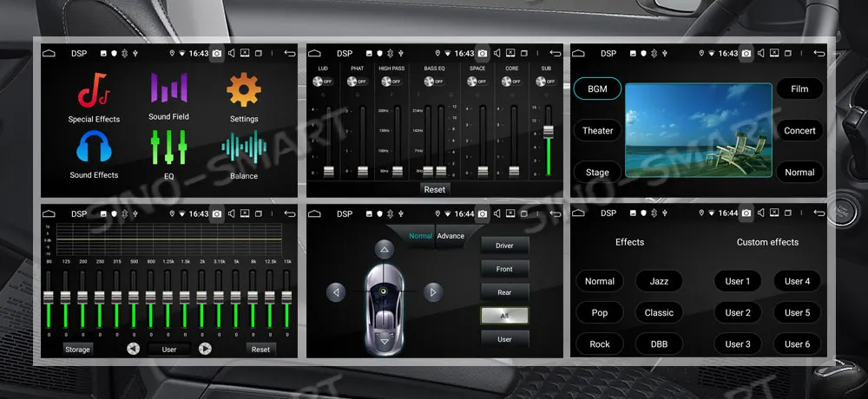Screen dimensions: 868x399
Task: Open the orange Settings gear icon
Action: (x=244, y=89)
